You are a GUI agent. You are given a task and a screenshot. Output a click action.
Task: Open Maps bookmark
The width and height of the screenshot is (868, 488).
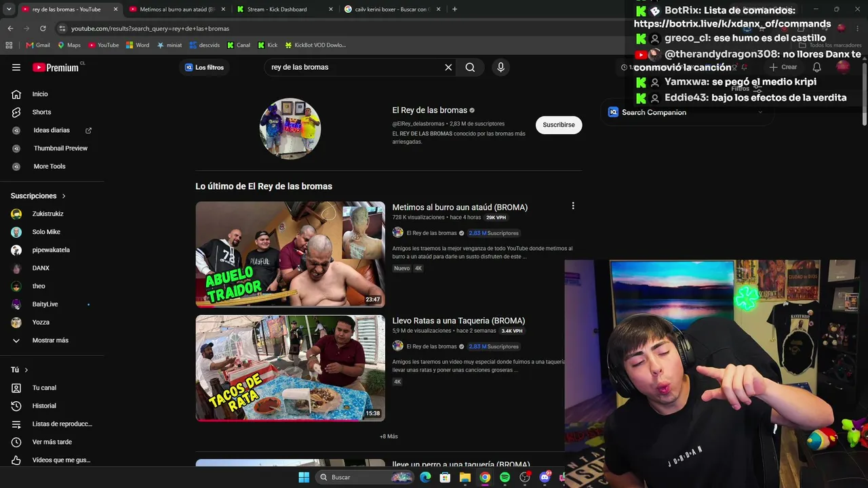pyautogui.click(x=69, y=45)
